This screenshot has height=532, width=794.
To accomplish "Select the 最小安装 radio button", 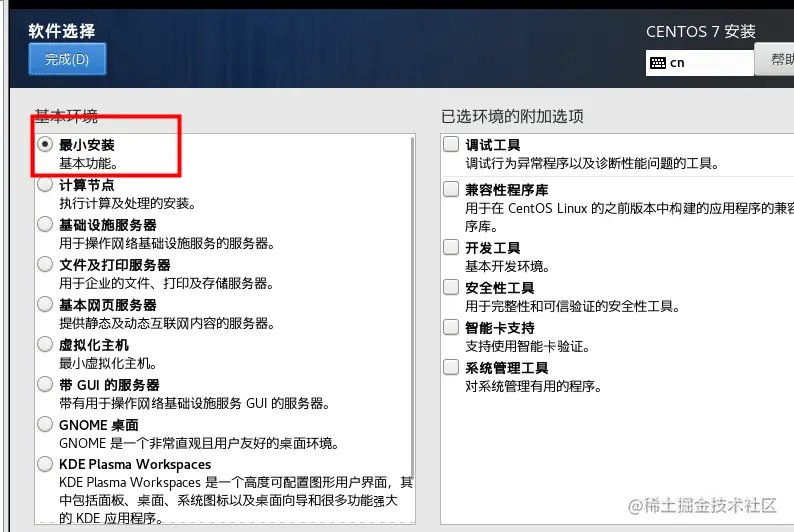I will point(45,144).
